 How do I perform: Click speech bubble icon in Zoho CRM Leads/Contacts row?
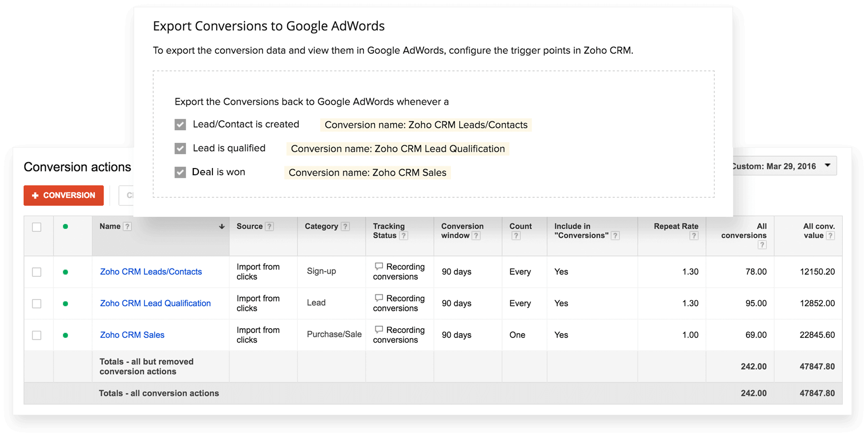pyautogui.click(x=379, y=266)
